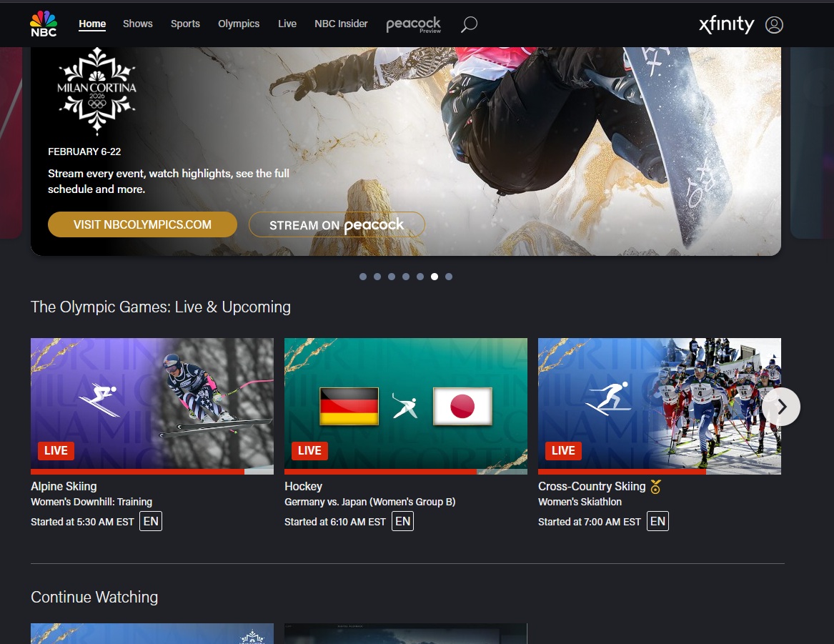Image resolution: width=834 pixels, height=644 pixels.
Task: Open the Shows menu item
Action: click(x=138, y=24)
